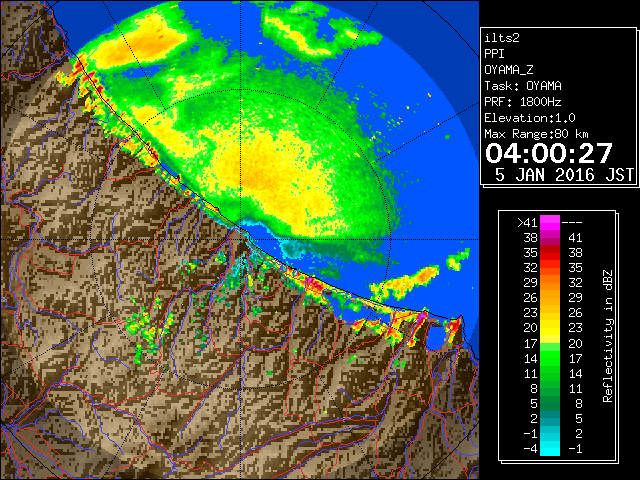Click the '-1' value at legend bottom right
The image size is (640, 480).
(x=575, y=449)
